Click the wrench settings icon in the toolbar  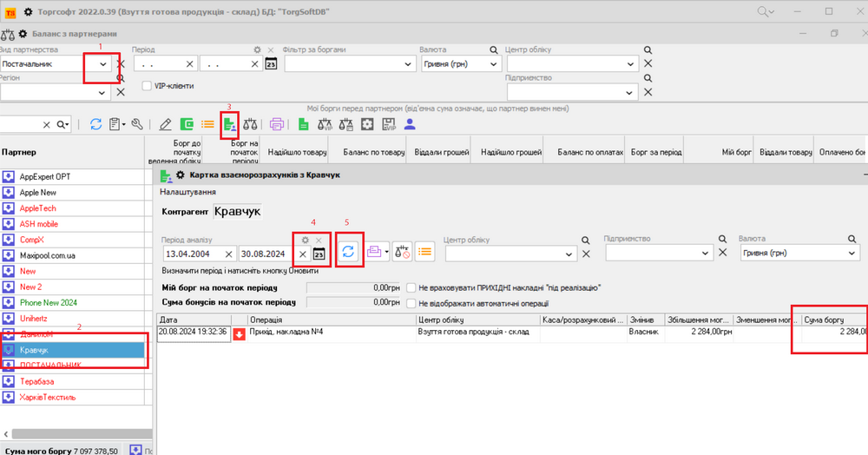[136, 124]
